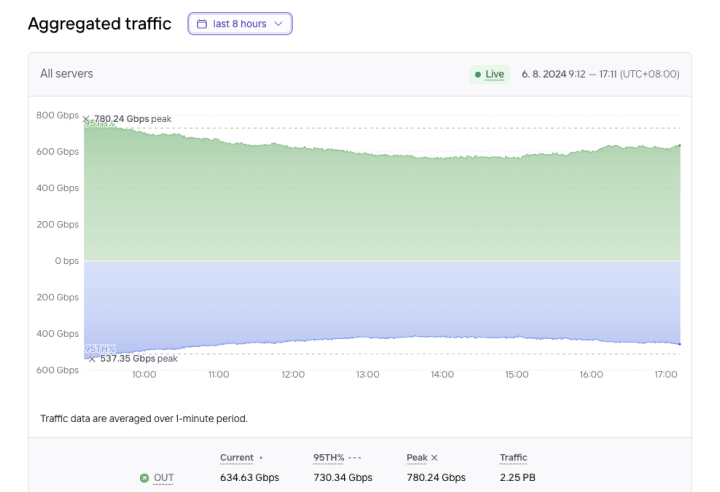Click the Traffic column header

coord(513,458)
